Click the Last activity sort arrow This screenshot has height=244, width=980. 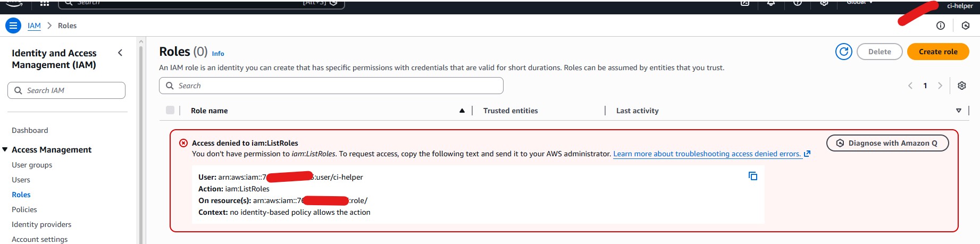[x=959, y=111]
